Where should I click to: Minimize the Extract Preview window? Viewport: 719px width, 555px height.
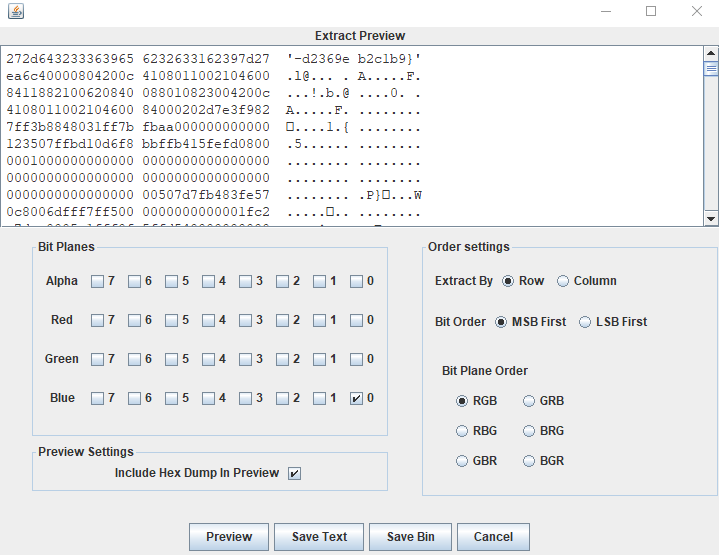point(606,11)
